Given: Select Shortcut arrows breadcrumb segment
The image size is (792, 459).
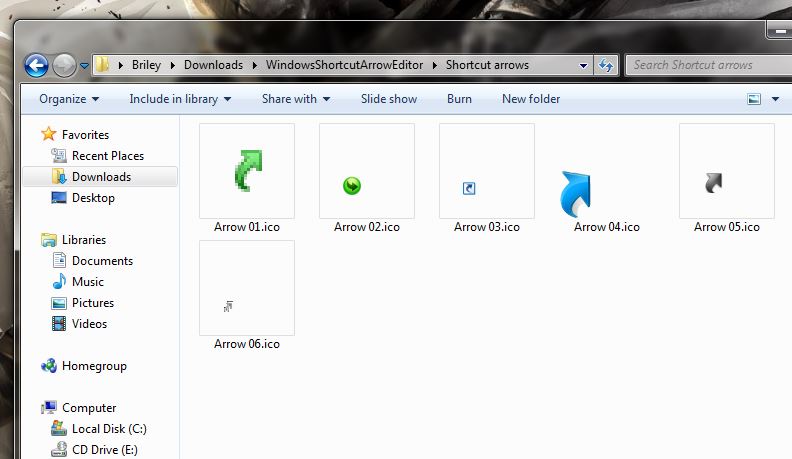Looking at the screenshot, I should pyautogui.click(x=487, y=65).
